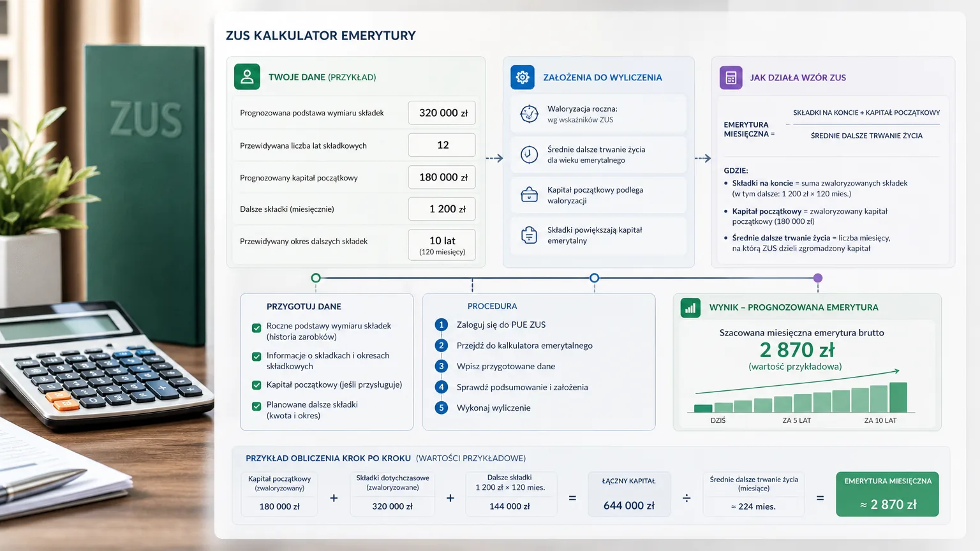Click the large 2 870 zł pension estimate
The width and height of the screenshot is (980, 551).
pyautogui.click(x=797, y=349)
